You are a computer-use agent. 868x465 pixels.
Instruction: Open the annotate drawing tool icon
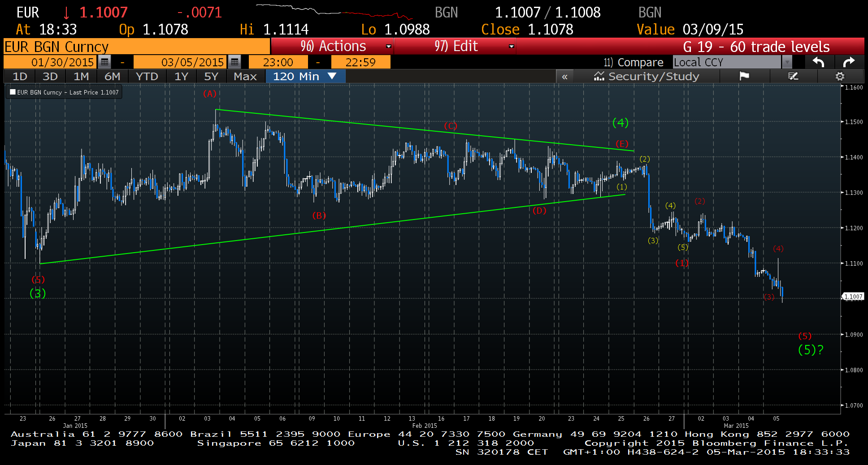pyautogui.click(x=793, y=76)
